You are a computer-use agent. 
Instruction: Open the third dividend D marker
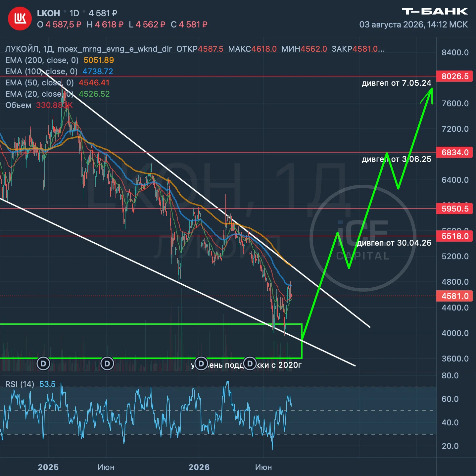(201, 363)
